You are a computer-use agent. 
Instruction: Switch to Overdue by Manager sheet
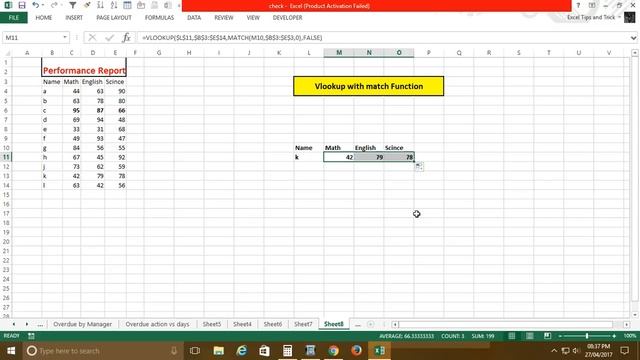click(82, 324)
